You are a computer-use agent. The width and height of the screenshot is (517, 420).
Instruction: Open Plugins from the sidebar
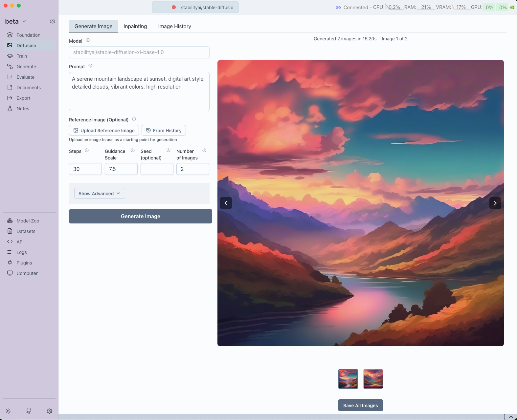pos(24,263)
